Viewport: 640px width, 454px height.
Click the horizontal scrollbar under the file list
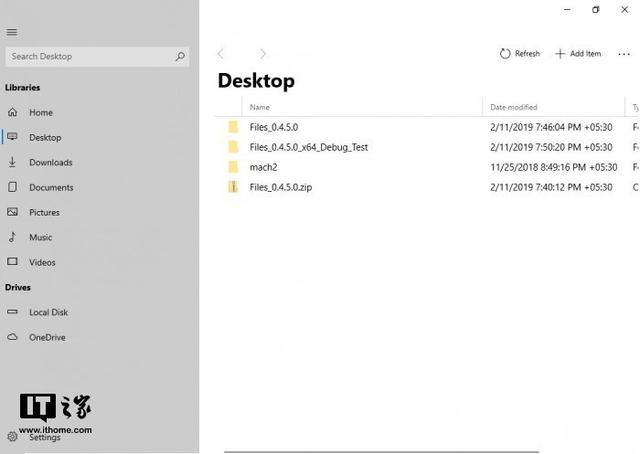tap(382, 452)
